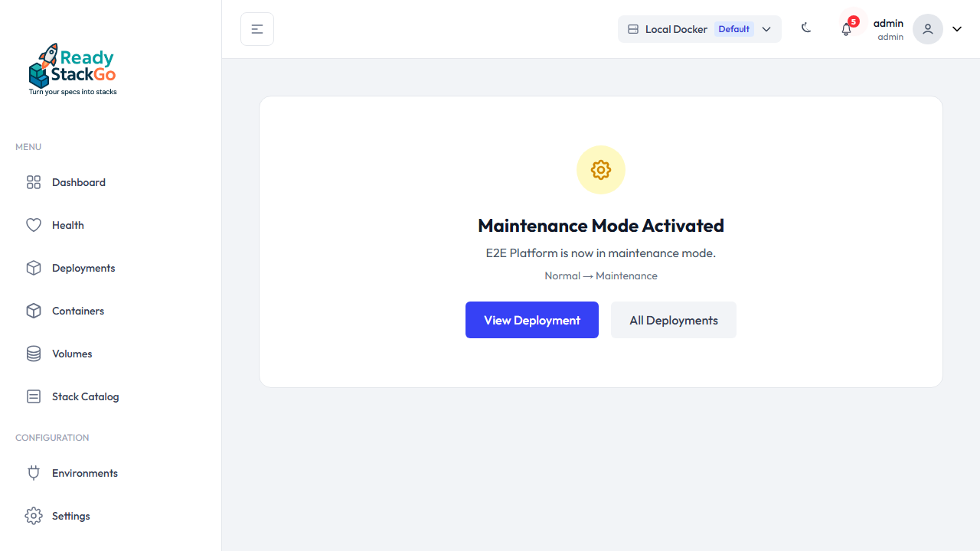The image size is (980, 551).
Task: Click the View Deployment button
Action: pos(531,320)
